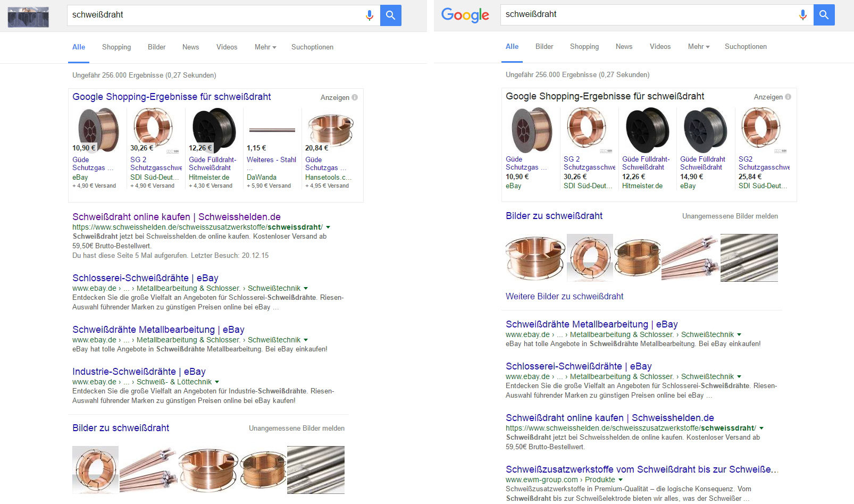The height and width of the screenshot is (504, 854).
Task: Click Unangemessene Bilder melden in right window
Action: tap(730, 216)
